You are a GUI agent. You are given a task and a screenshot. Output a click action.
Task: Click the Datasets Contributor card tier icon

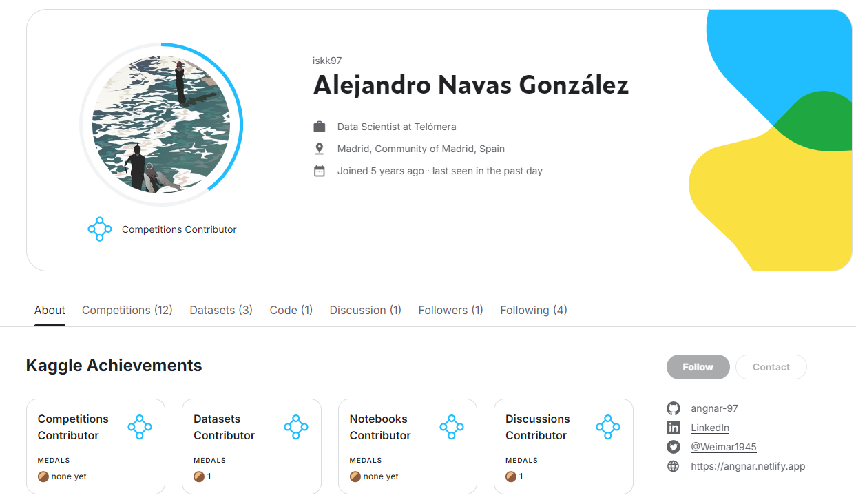tap(296, 427)
